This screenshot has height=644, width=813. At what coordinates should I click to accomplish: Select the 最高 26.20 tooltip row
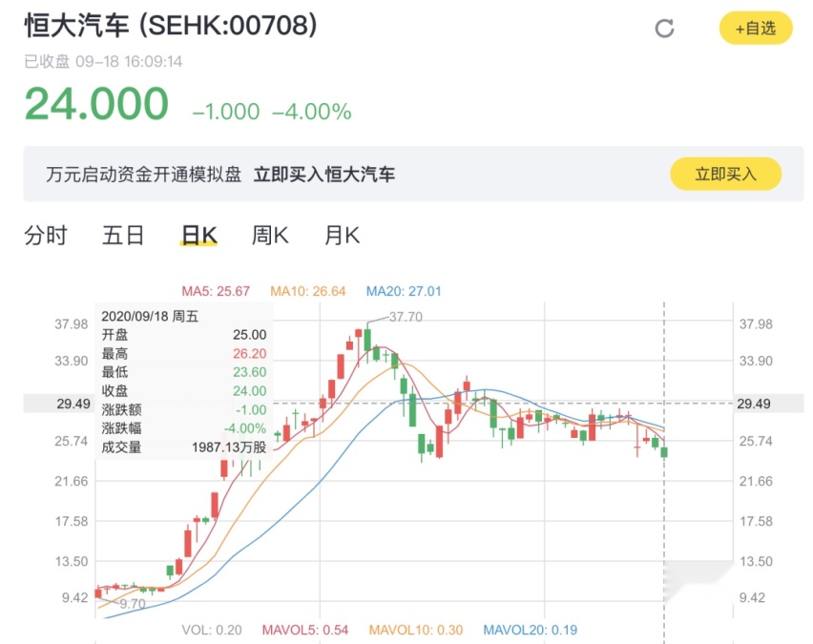(183, 354)
